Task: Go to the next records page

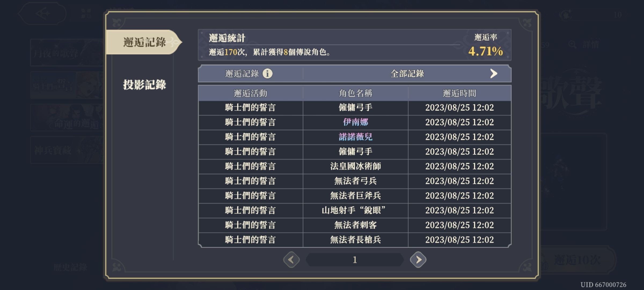Action: (x=418, y=260)
